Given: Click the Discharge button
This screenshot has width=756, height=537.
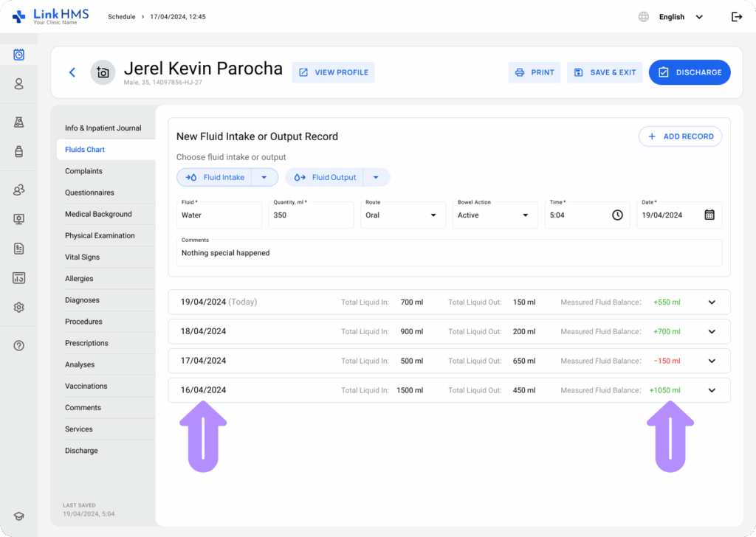Looking at the screenshot, I should (690, 72).
